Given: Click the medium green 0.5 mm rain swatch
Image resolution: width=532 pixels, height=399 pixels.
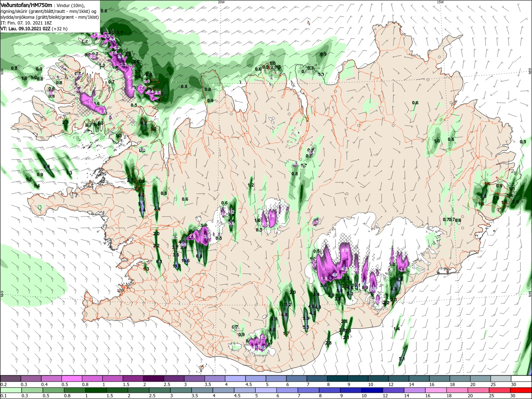Looking at the screenshot, I should pyautogui.click(x=53, y=390).
